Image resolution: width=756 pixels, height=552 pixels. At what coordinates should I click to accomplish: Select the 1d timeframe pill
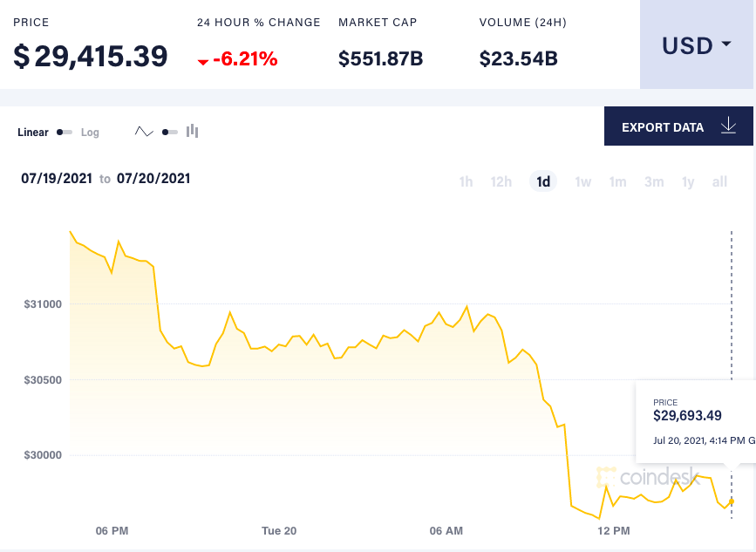(542, 181)
